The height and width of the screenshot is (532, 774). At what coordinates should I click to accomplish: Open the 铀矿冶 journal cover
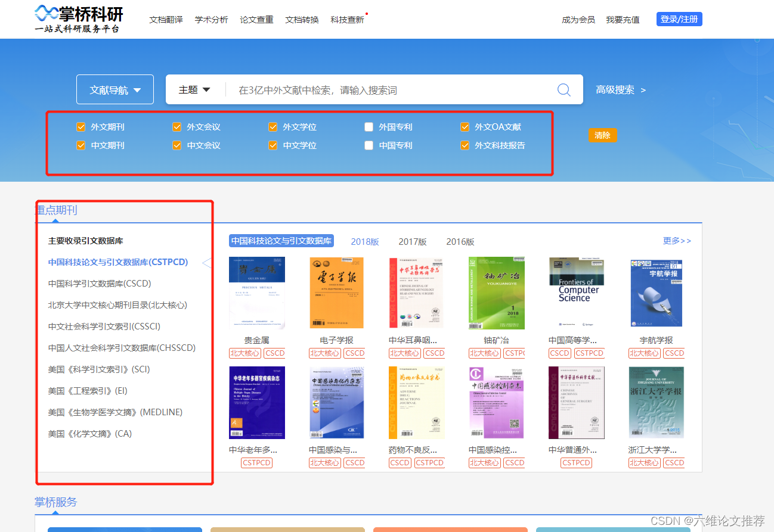point(497,293)
